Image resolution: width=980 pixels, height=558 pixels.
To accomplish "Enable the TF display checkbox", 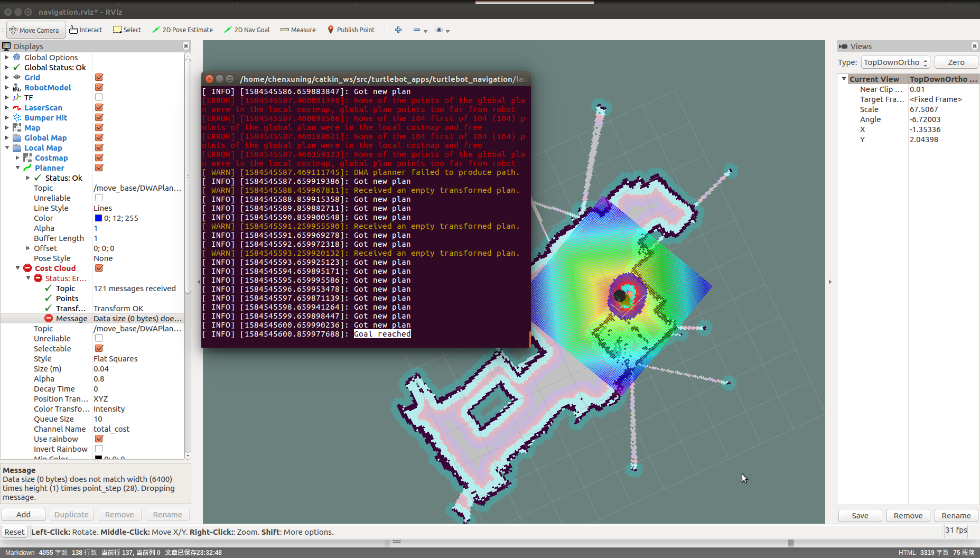I will [x=99, y=97].
